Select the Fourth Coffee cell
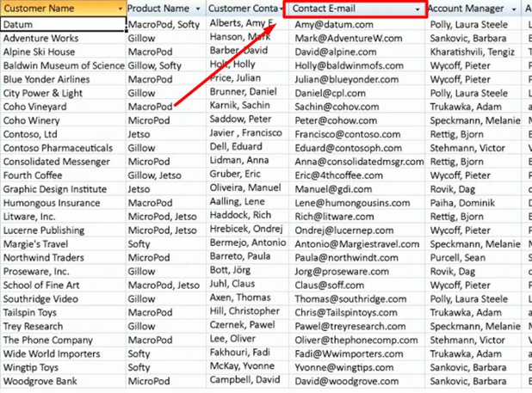Screen dimensions: 532x393 click(x=63, y=175)
